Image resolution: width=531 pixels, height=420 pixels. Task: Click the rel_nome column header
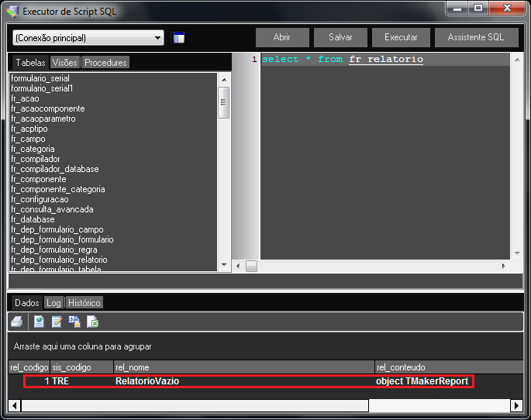(243, 367)
